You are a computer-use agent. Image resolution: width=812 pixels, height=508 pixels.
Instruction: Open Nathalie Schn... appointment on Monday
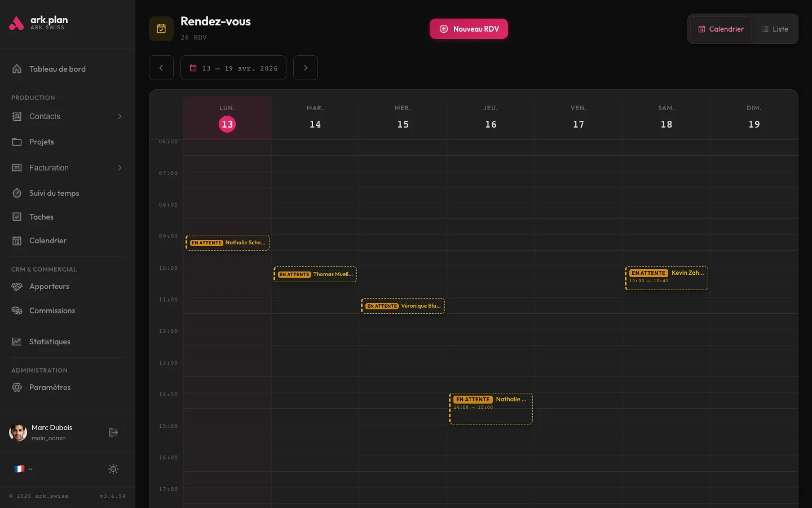[x=227, y=243]
